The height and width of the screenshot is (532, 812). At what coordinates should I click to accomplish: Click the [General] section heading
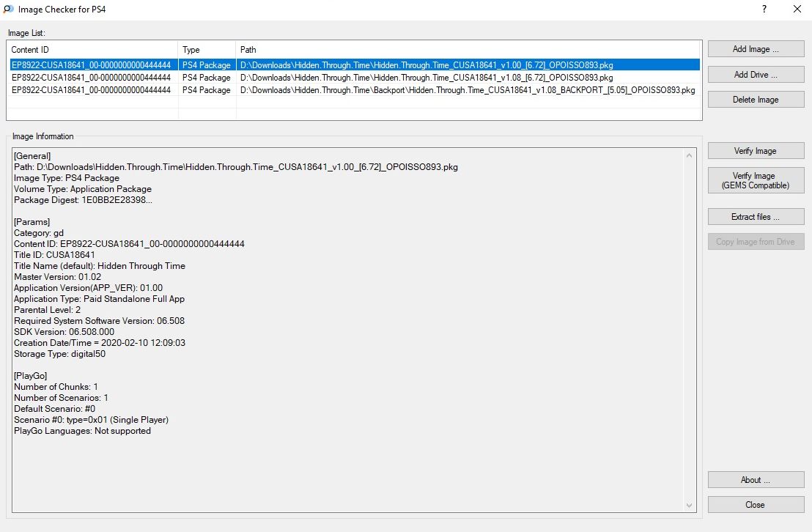[x=32, y=156]
